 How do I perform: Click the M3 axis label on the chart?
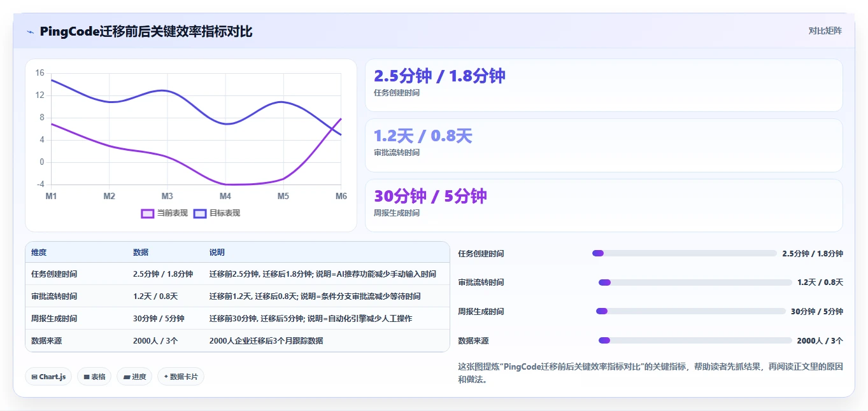167,196
